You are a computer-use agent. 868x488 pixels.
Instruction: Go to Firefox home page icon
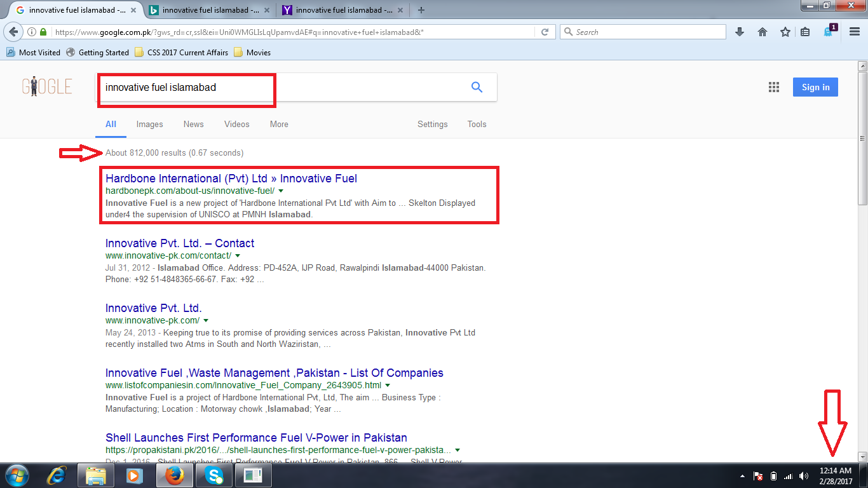763,32
